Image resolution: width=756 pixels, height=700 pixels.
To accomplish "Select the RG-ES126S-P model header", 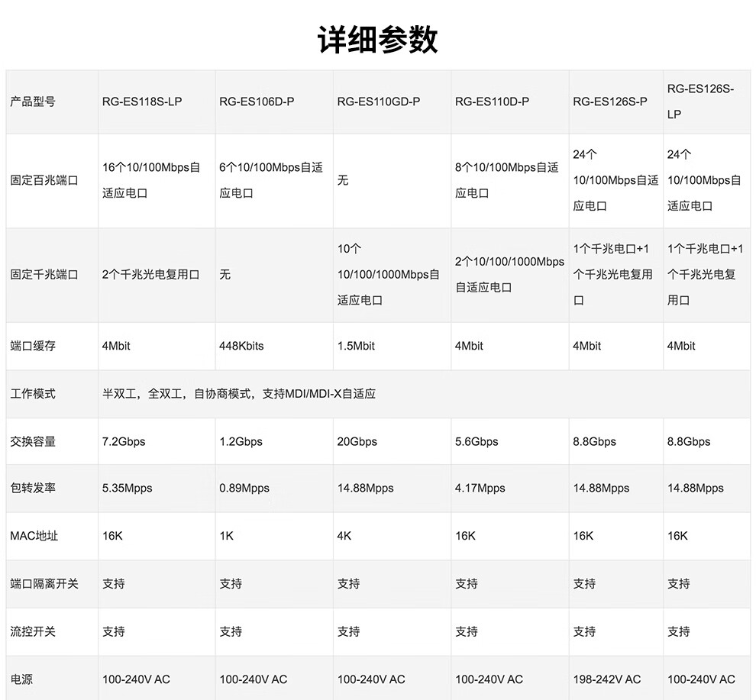I will pos(610,102).
